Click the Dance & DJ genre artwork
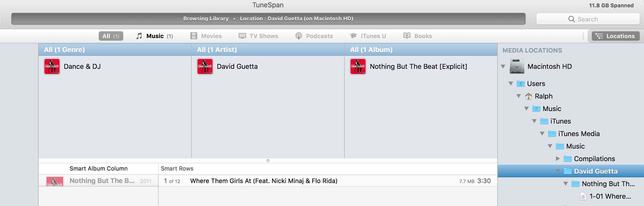The width and height of the screenshot is (644, 206). click(x=52, y=66)
